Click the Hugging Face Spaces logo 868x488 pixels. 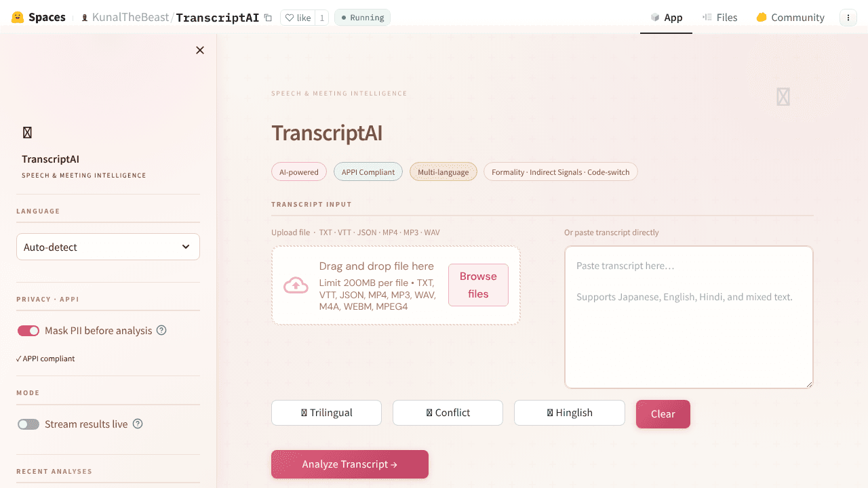click(x=39, y=18)
